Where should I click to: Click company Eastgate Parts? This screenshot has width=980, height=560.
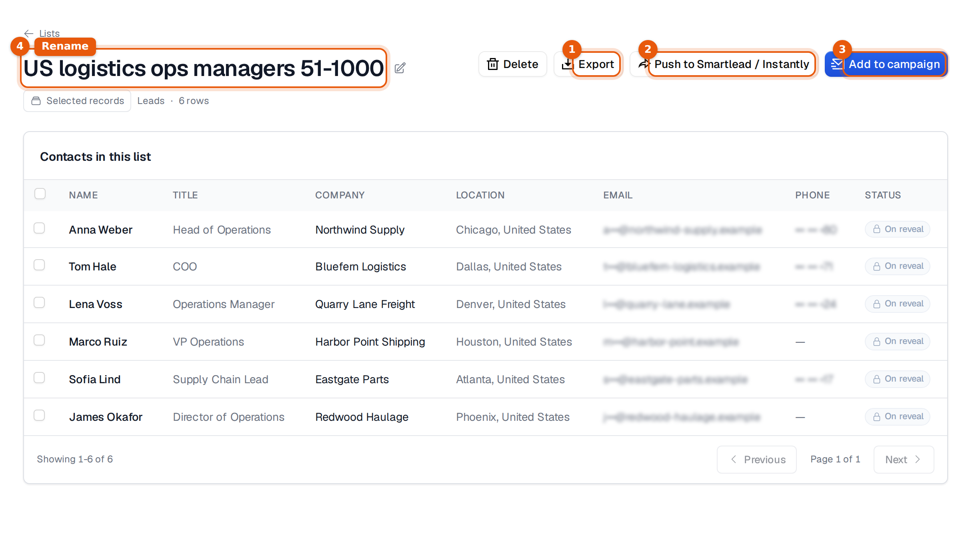pos(352,379)
